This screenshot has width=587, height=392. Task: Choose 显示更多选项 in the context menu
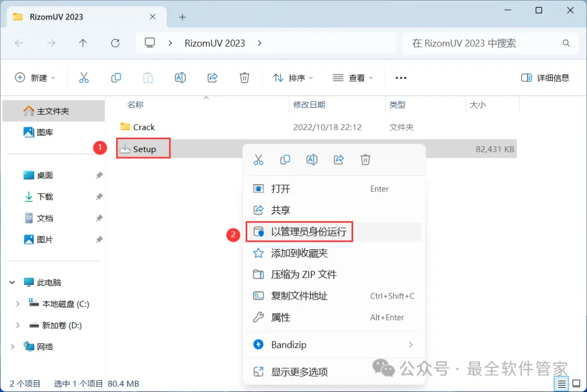coord(334,371)
